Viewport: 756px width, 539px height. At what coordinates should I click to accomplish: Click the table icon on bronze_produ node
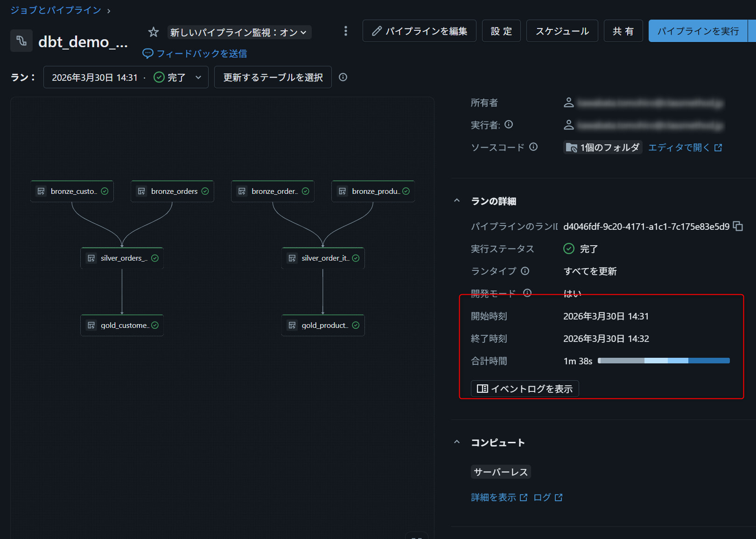point(342,191)
